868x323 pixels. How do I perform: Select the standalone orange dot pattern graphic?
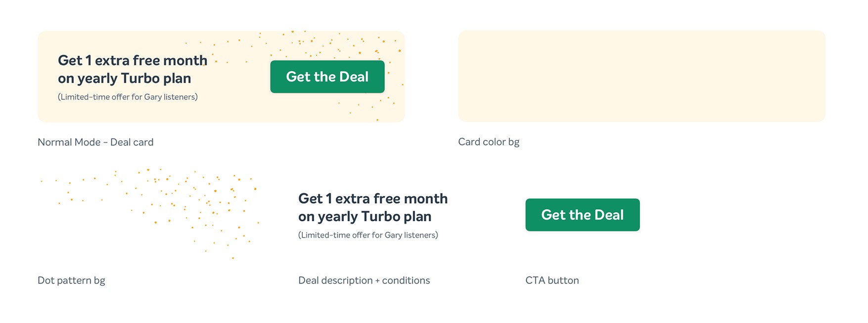point(149,213)
